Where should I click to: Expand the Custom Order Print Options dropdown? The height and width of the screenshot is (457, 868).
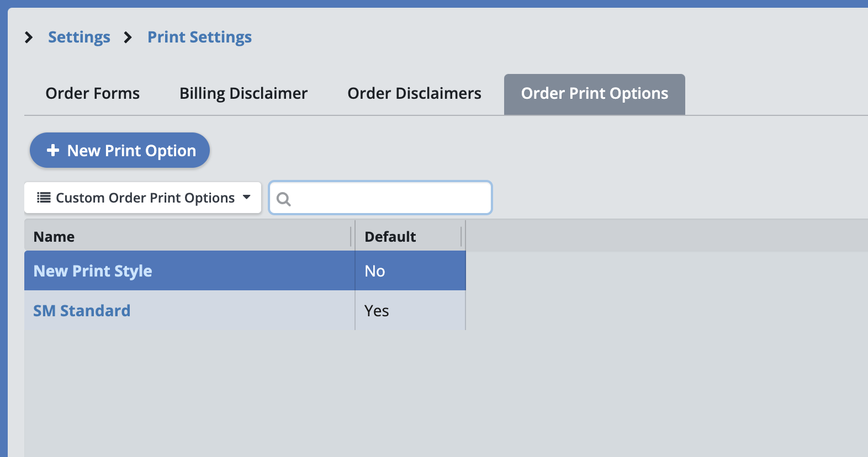142,198
